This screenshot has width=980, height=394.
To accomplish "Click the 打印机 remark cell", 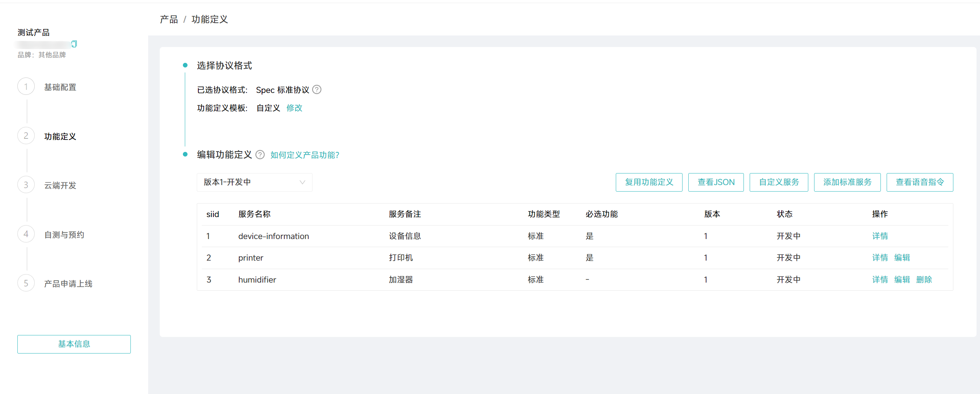I will click(401, 258).
